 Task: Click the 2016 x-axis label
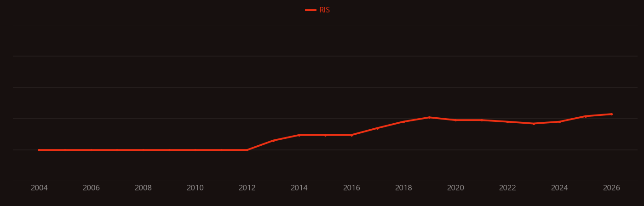coord(351,188)
